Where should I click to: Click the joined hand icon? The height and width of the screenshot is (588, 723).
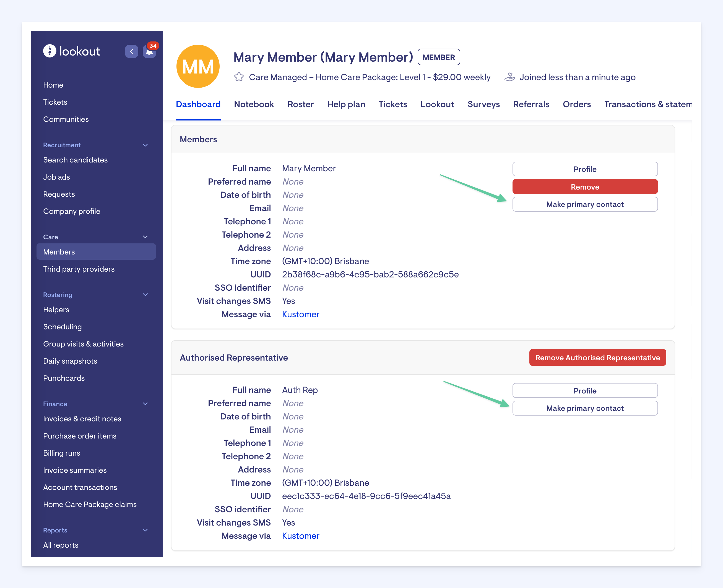tap(509, 77)
